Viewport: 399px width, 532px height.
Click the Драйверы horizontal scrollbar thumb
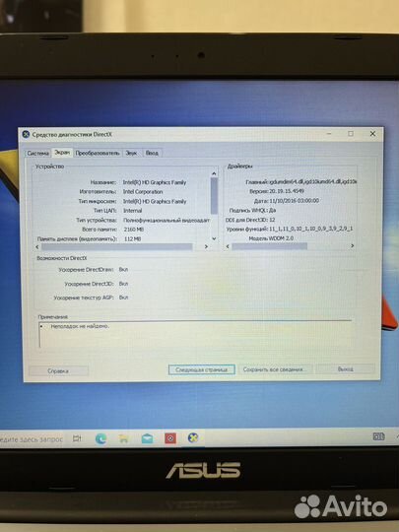tap(269, 246)
